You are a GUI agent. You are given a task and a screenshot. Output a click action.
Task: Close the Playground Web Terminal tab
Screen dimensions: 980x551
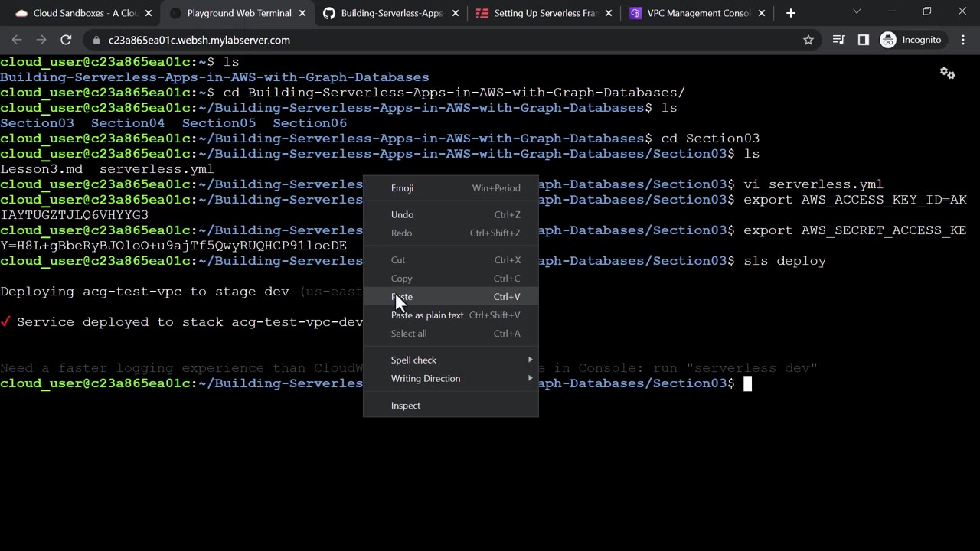(x=302, y=13)
